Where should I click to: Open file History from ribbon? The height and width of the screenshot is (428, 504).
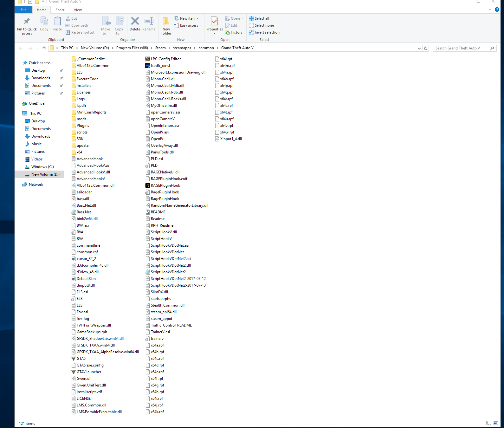point(234,32)
